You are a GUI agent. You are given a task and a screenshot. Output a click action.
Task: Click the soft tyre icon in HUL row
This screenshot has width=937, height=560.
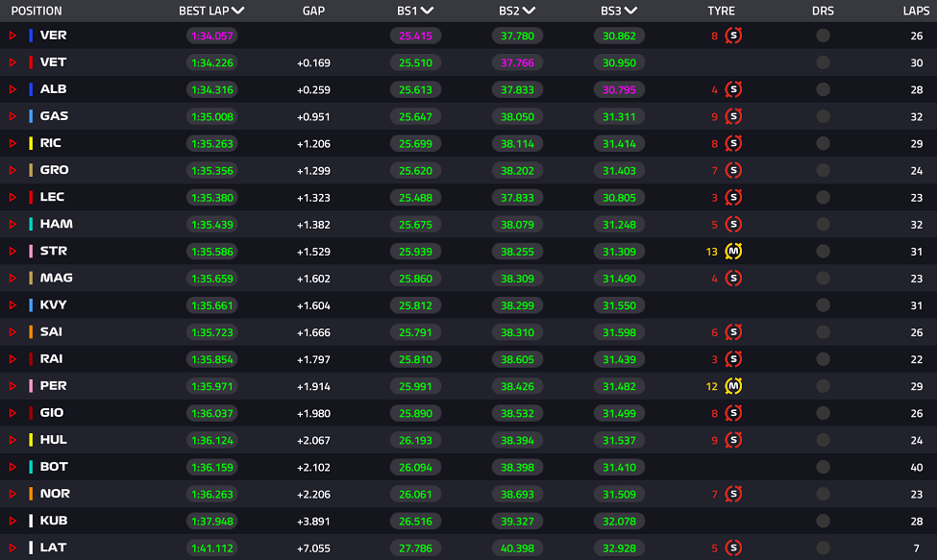click(733, 440)
